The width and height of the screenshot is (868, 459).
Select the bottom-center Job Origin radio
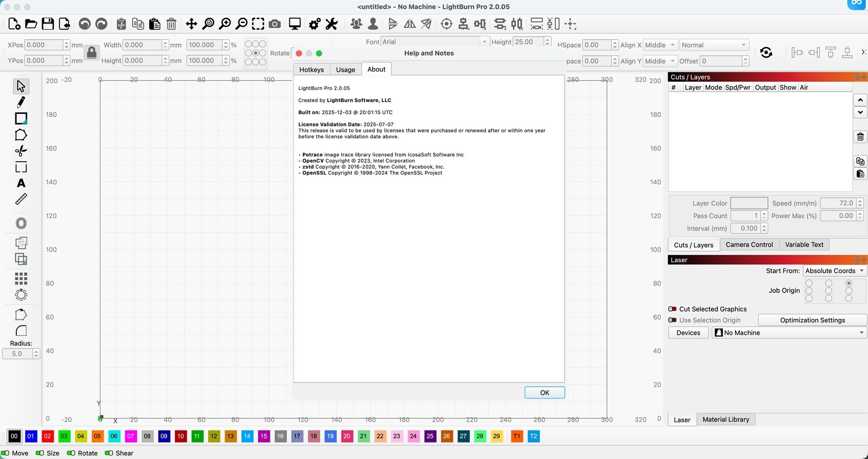(829, 298)
